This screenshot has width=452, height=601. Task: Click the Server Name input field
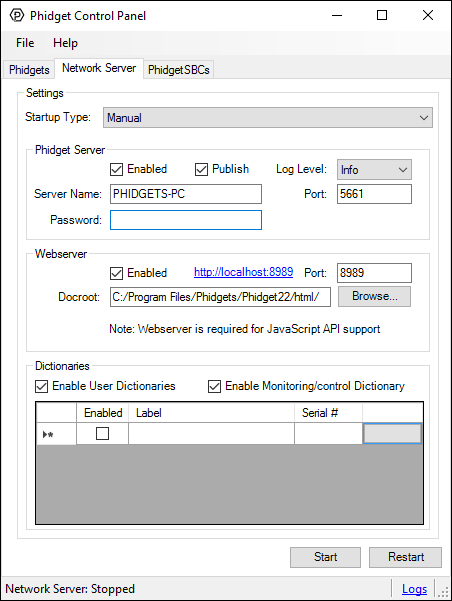pyautogui.click(x=186, y=194)
